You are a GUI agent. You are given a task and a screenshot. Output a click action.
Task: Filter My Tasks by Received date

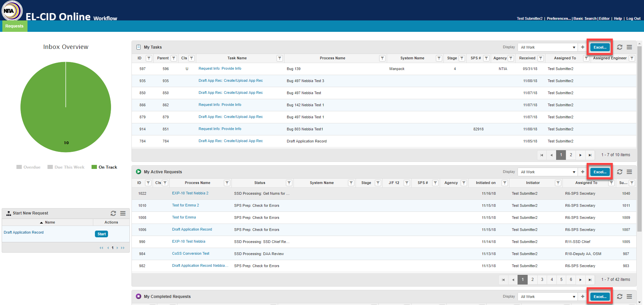[x=541, y=58]
